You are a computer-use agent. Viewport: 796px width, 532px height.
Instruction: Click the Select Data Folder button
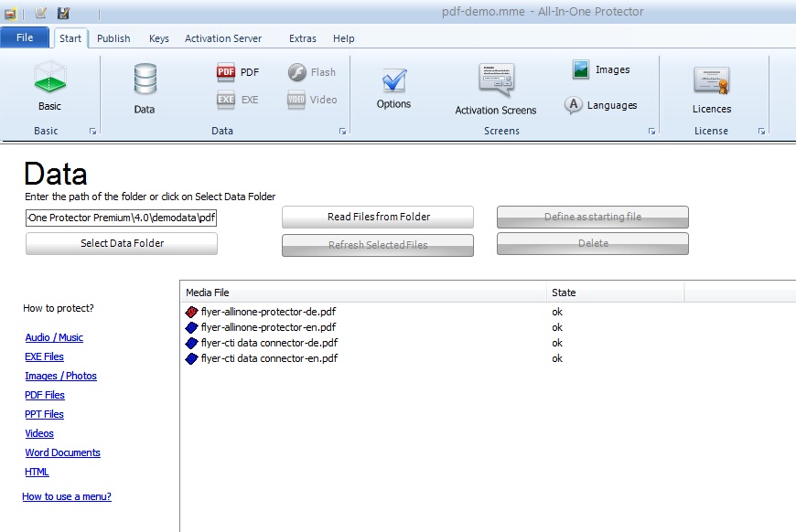point(122,243)
